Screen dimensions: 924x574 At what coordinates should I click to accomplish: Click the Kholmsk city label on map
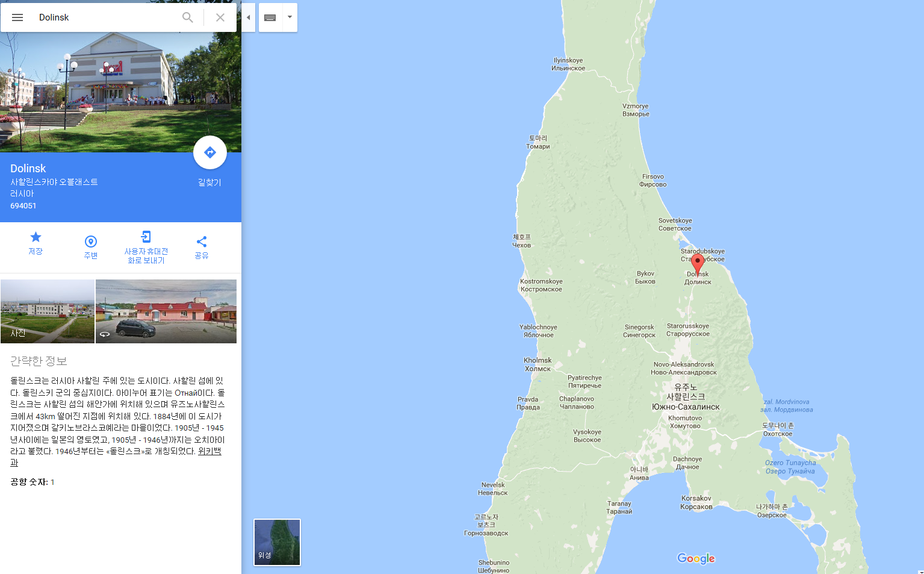pos(538,364)
